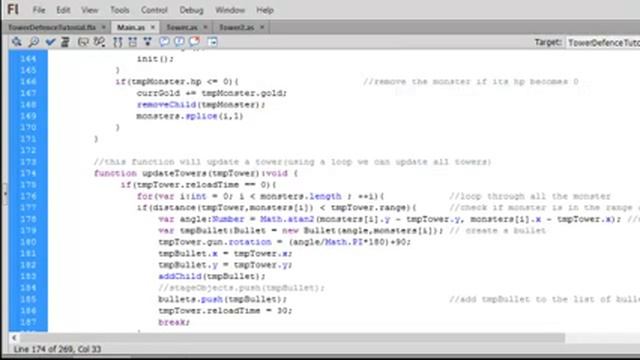Screen dimensions: 640x360
Task: Click the Flash 'Fl' application logo
Action: (13, 9)
